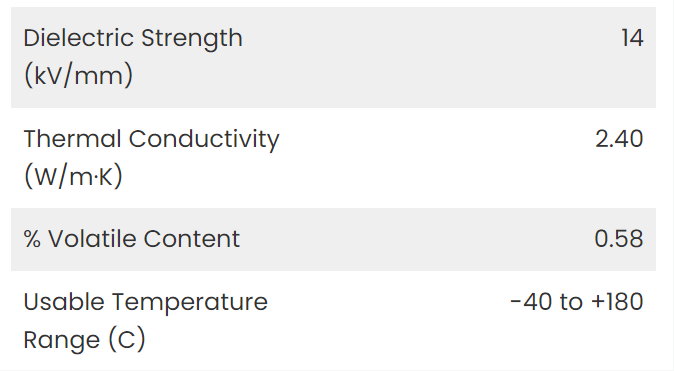
Task: Click the Range (C) text
Action: click(x=85, y=340)
